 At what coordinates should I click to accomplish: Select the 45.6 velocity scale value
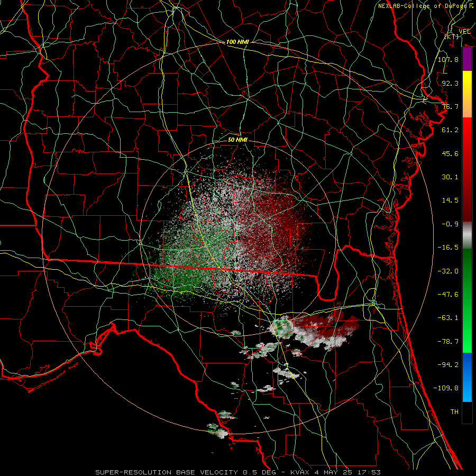tap(450, 153)
